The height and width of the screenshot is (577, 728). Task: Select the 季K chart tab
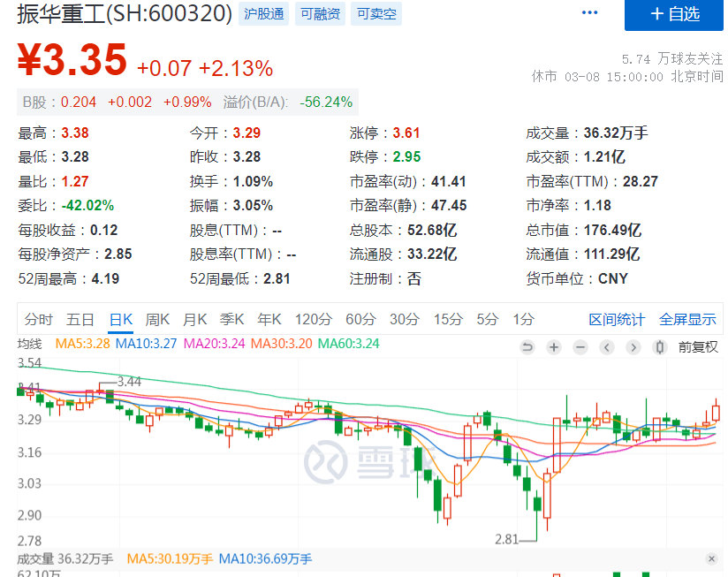231,319
